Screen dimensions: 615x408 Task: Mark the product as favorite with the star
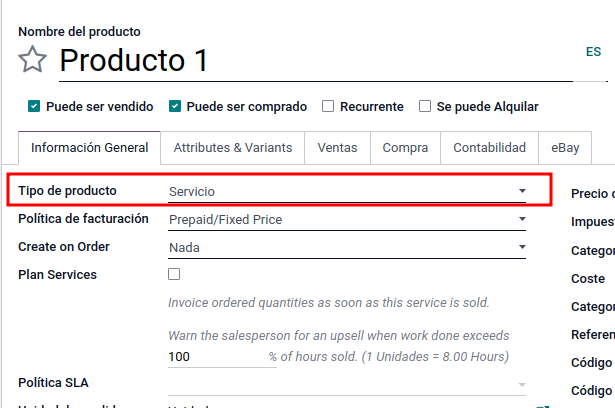point(33,61)
